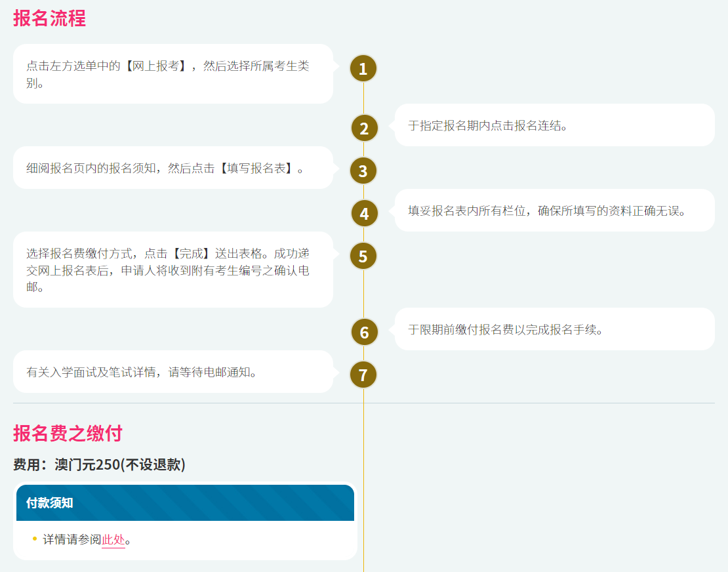This screenshot has width=728, height=572.
Task: Click the 有关入学面试及笔试详情 bubble
Action: [173, 372]
